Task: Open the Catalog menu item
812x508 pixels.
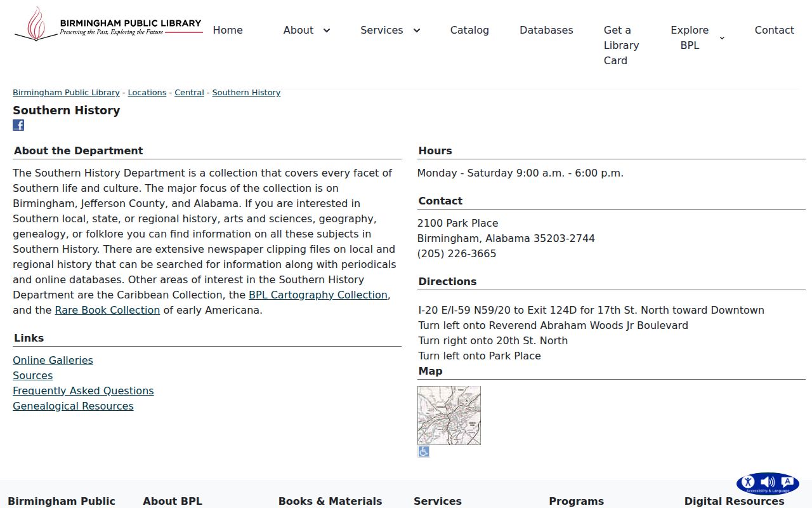Action: (469, 30)
